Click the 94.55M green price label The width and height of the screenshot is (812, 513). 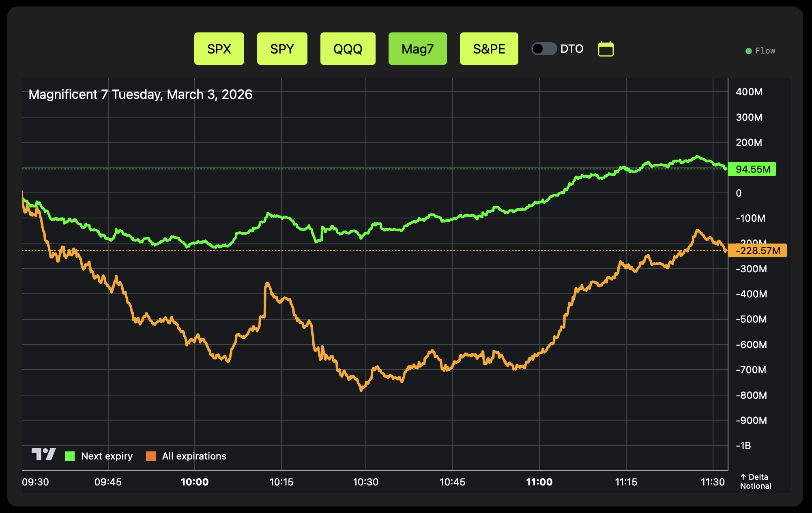(752, 169)
